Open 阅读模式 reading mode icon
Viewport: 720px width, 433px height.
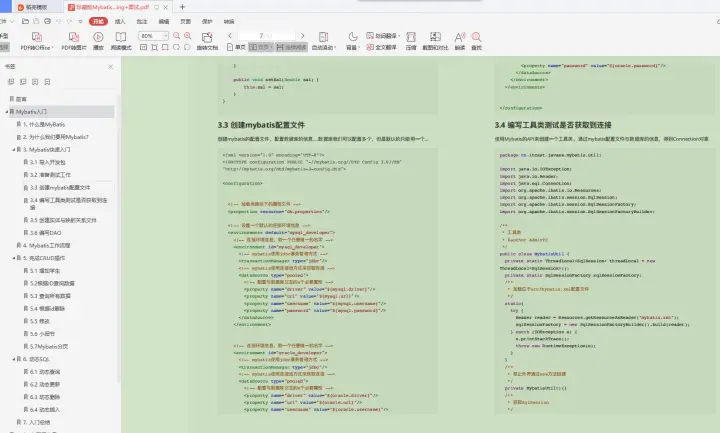(121, 37)
